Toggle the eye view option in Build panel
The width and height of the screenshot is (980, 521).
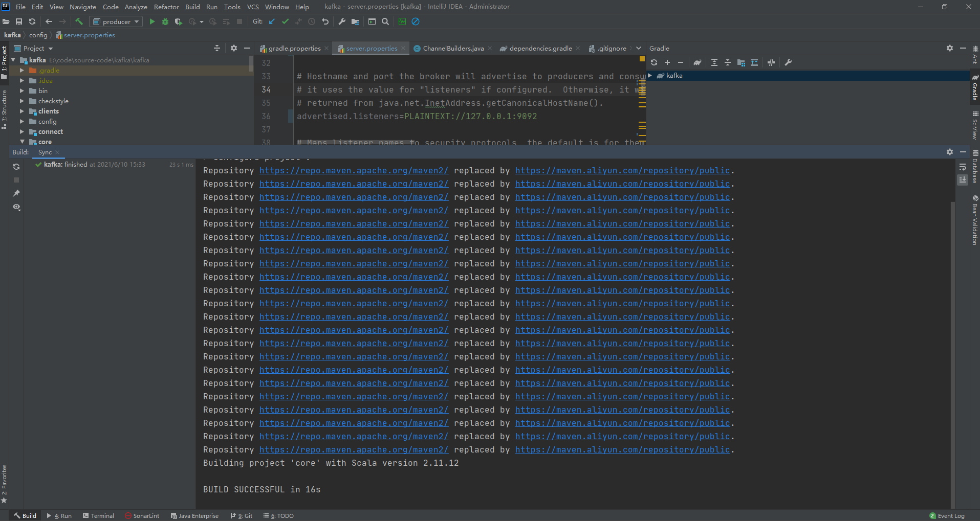pyautogui.click(x=16, y=207)
